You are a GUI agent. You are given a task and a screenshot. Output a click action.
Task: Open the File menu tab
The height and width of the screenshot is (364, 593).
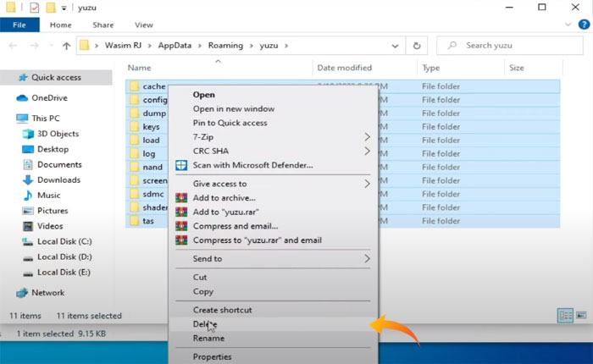point(20,25)
